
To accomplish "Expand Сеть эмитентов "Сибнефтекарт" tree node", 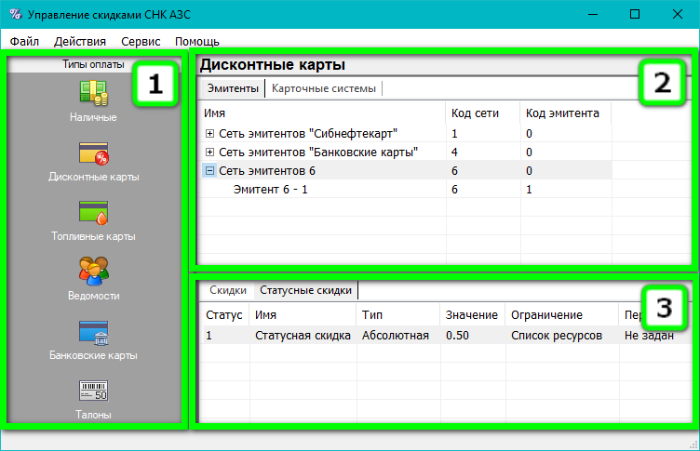I will click(x=210, y=133).
